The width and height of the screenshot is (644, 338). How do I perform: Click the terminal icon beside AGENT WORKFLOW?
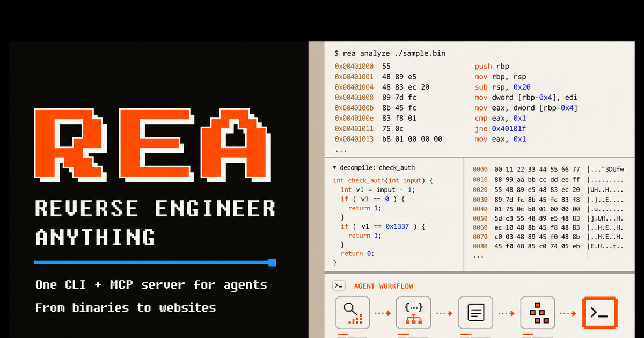click(339, 286)
